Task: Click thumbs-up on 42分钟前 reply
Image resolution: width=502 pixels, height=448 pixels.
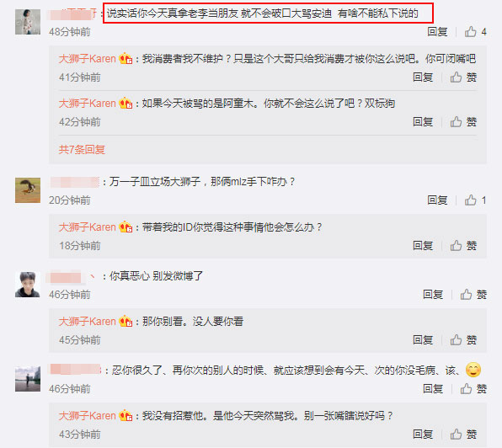Action: tap(456, 121)
